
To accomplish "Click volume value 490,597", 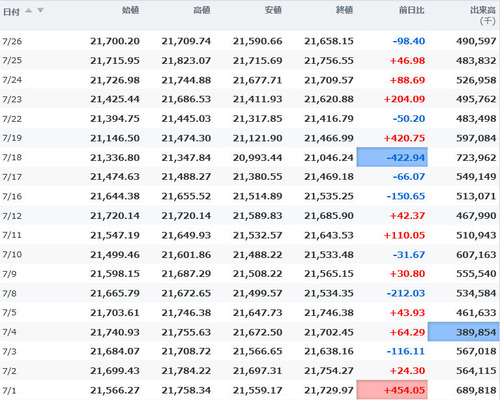I will click(x=476, y=41).
